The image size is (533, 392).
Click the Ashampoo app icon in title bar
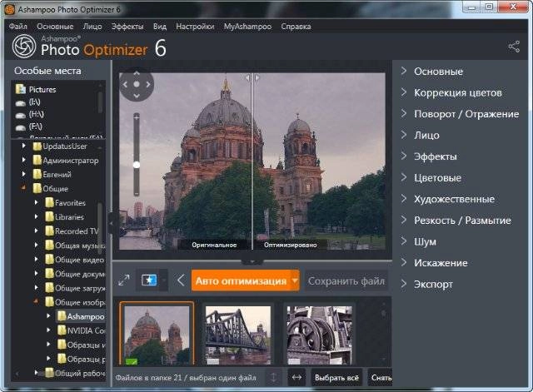[9, 9]
